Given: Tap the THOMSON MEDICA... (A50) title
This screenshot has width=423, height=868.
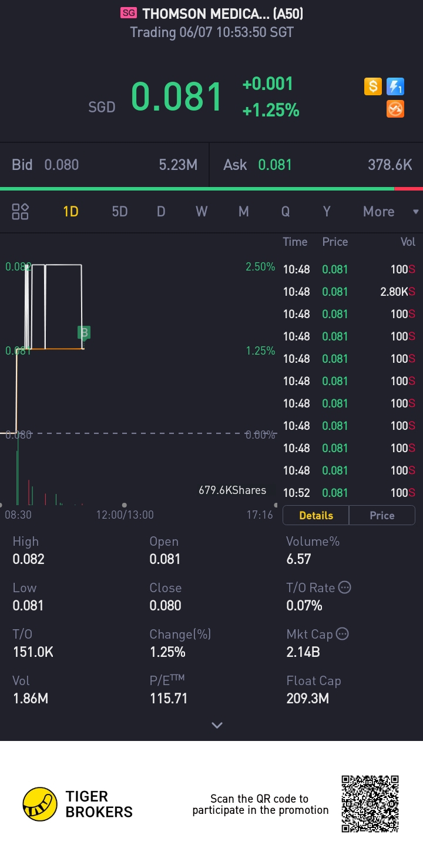Looking at the screenshot, I should 223,14.
